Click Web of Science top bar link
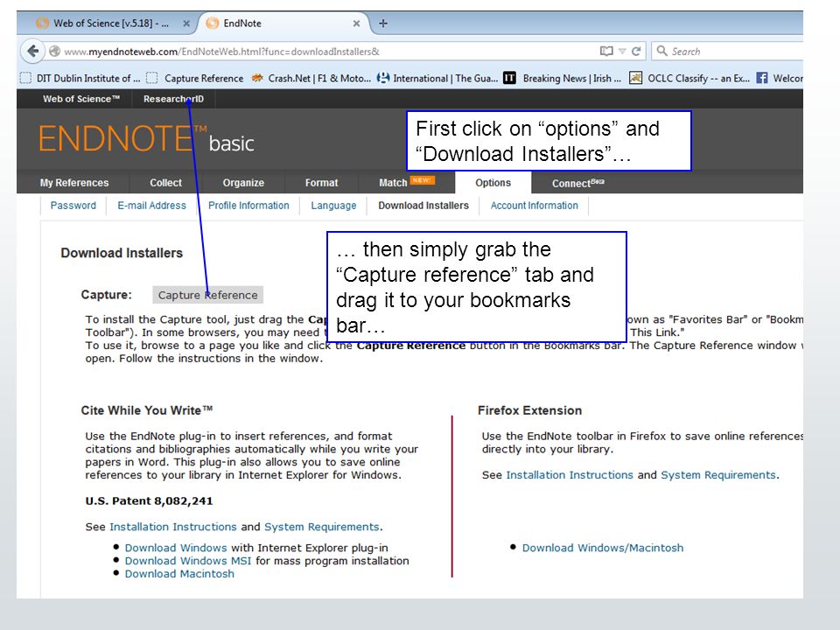Viewport: 840px width, 630px height. [81, 99]
